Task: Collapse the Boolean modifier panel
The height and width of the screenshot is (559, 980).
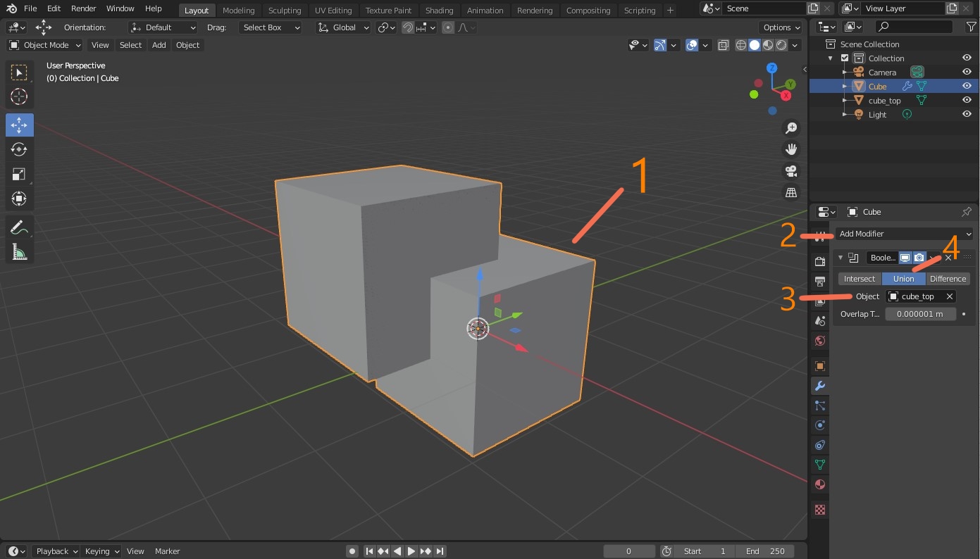Action: tap(841, 258)
